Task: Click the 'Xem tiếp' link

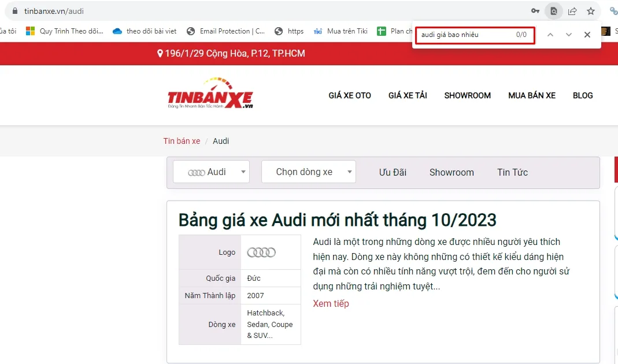Action: pos(331,303)
